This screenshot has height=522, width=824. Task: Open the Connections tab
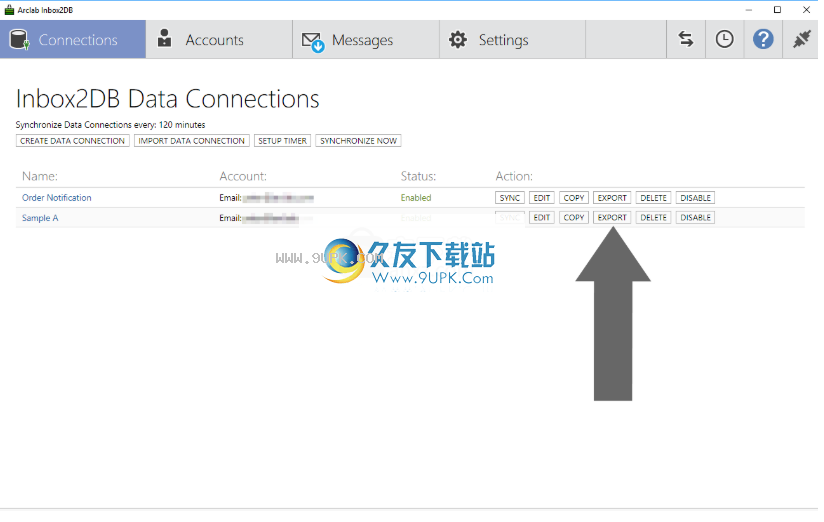[x=73, y=39]
